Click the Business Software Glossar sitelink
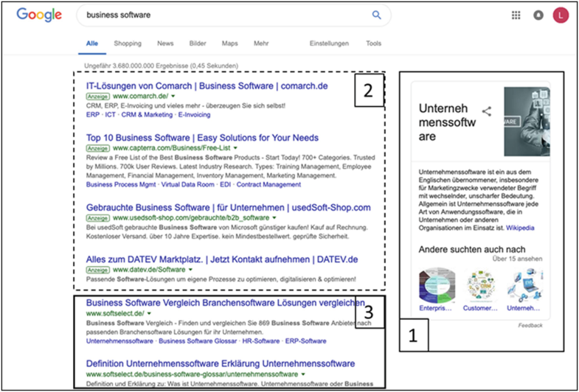579x392 pixels. pos(198,341)
